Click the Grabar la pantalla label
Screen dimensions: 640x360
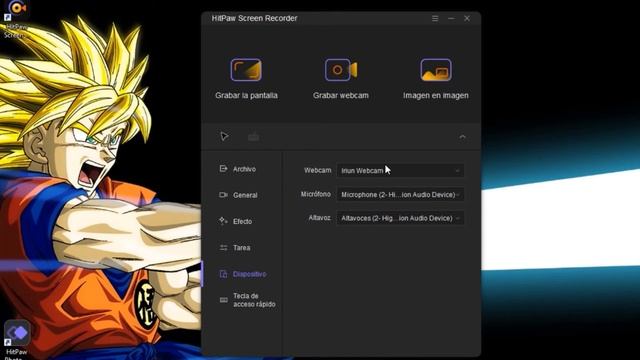coord(246,96)
